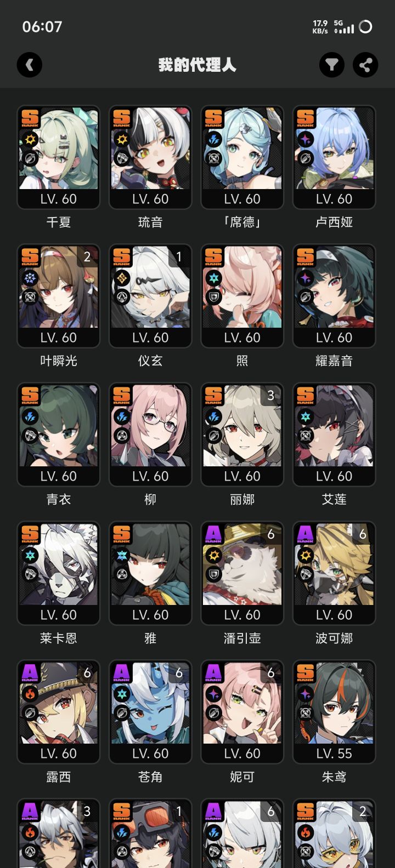Open the filter funnel icon
Image resolution: width=395 pixels, height=868 pixels.
(x=331, y=65)
